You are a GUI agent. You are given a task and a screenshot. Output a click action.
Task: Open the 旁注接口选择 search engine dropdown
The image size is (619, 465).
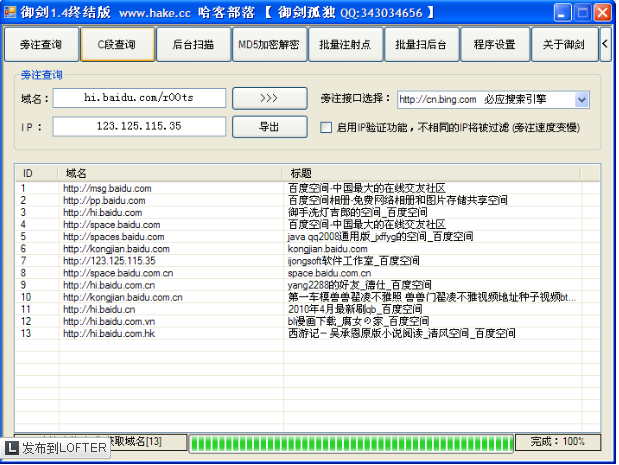(582, 100)
